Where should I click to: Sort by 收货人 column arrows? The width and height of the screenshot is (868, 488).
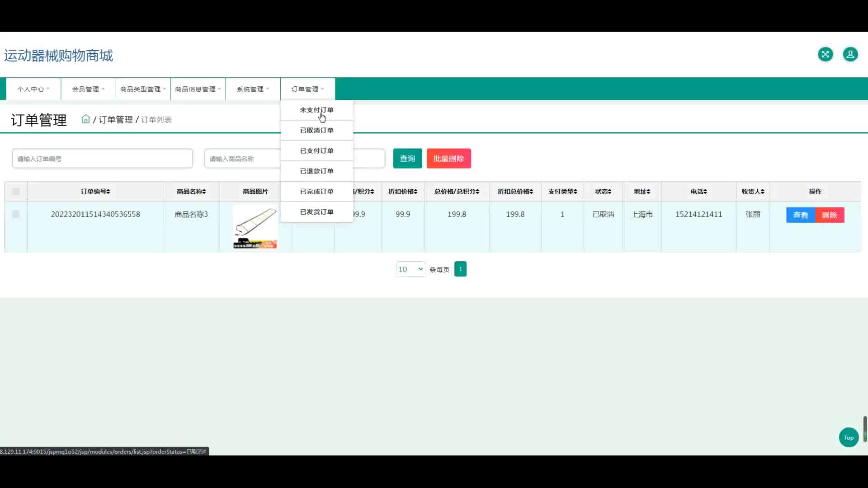763,192
